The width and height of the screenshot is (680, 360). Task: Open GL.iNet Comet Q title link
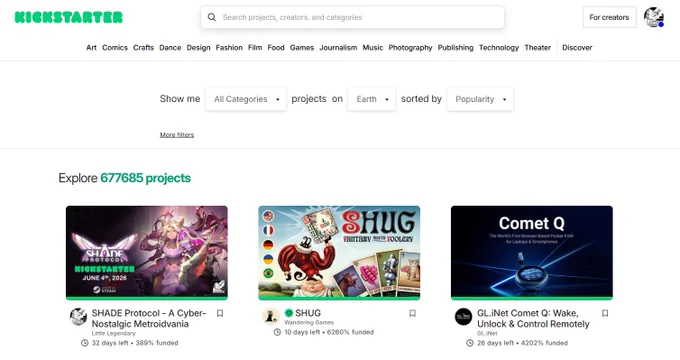pos(533,318)
